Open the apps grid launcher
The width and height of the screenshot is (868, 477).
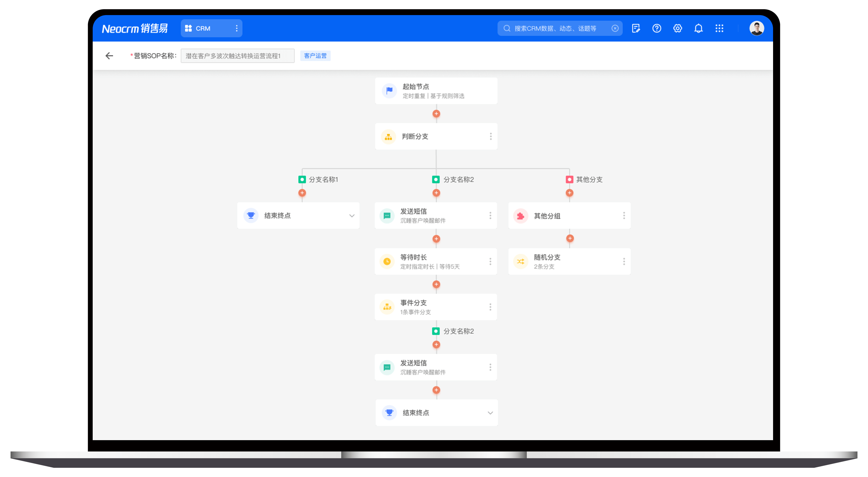point(719,28)
